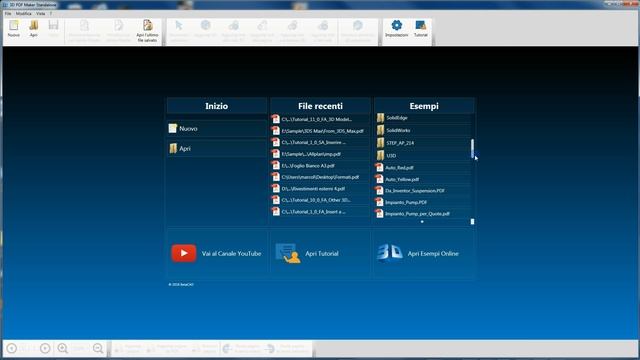Click the zoom out magnifier icon
Viewport: 640px width, 360px height.
[98, 348]
